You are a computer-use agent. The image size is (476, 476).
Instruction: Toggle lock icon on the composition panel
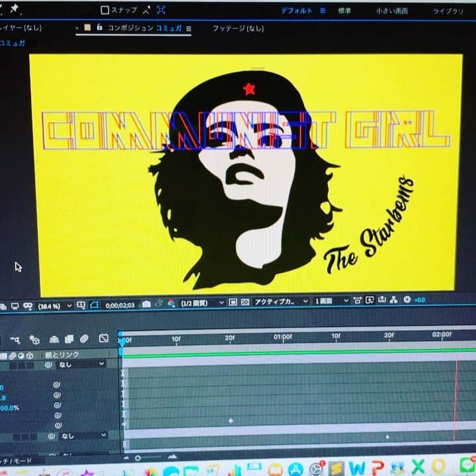[x=99, y=27]
